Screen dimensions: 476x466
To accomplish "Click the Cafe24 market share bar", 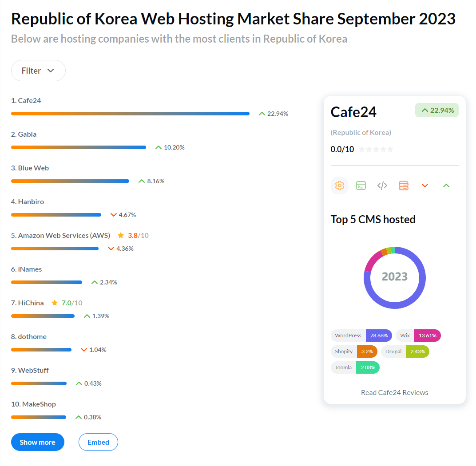I will pos(130,114).
